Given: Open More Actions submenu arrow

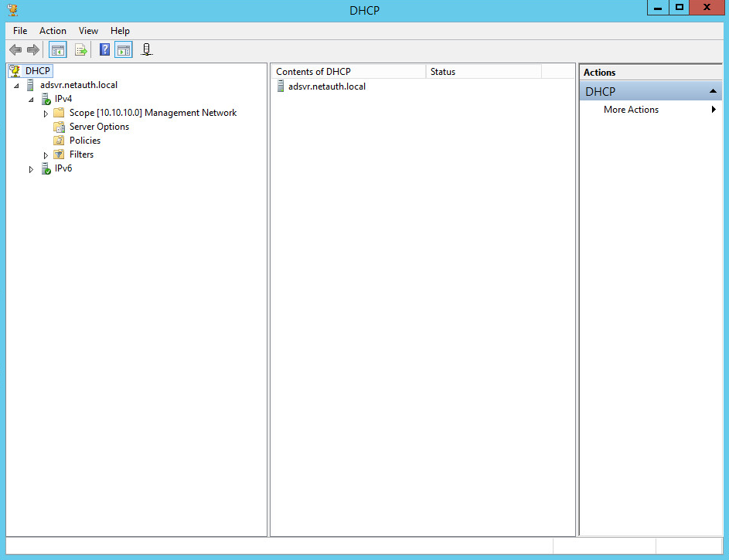Looking at the screenshot, I should [714, 110].
